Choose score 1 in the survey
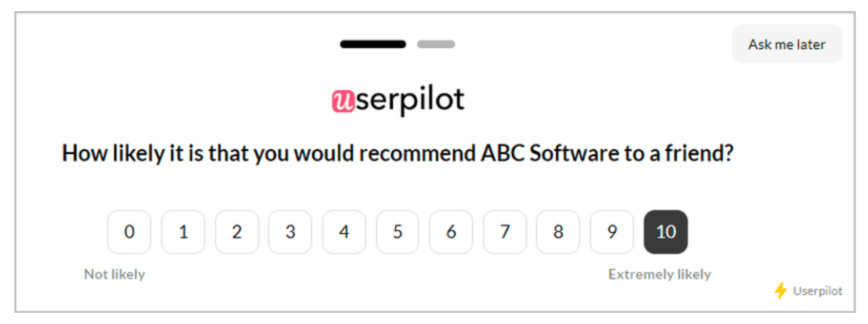Viewport: 868px width, 324px height. click(x=183, y=232)
